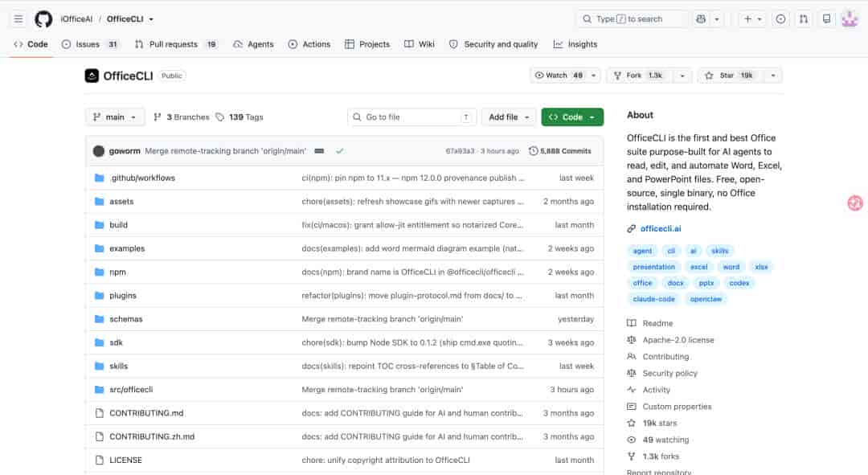This screenshot has height=475, width=868.
Task: Click the Go to file search field
Action: pos(411,117)
